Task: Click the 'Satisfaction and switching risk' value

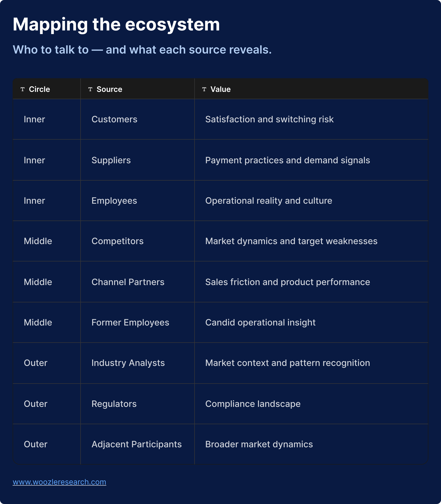Action: [x=269, y=119]
